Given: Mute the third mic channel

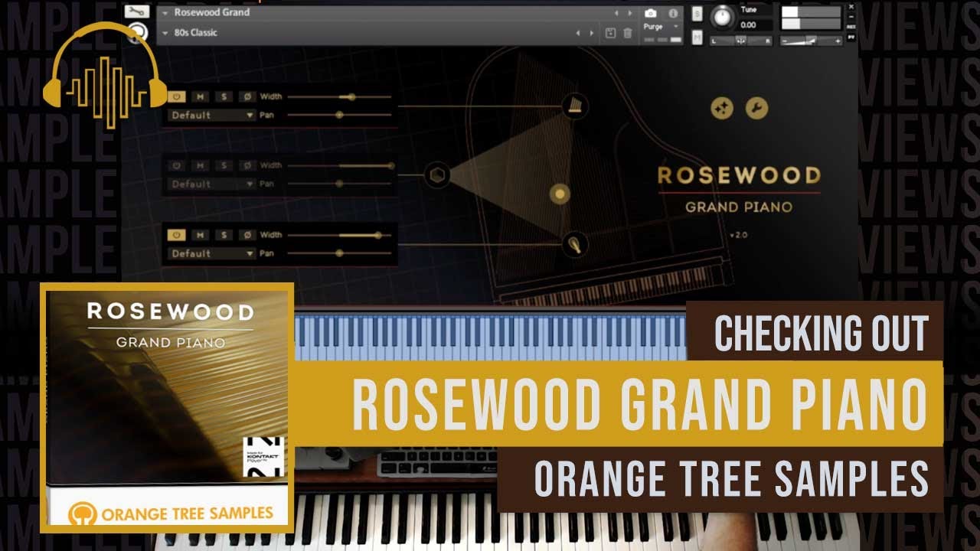Looking at the screenshot, I should [x=200, y=235].
